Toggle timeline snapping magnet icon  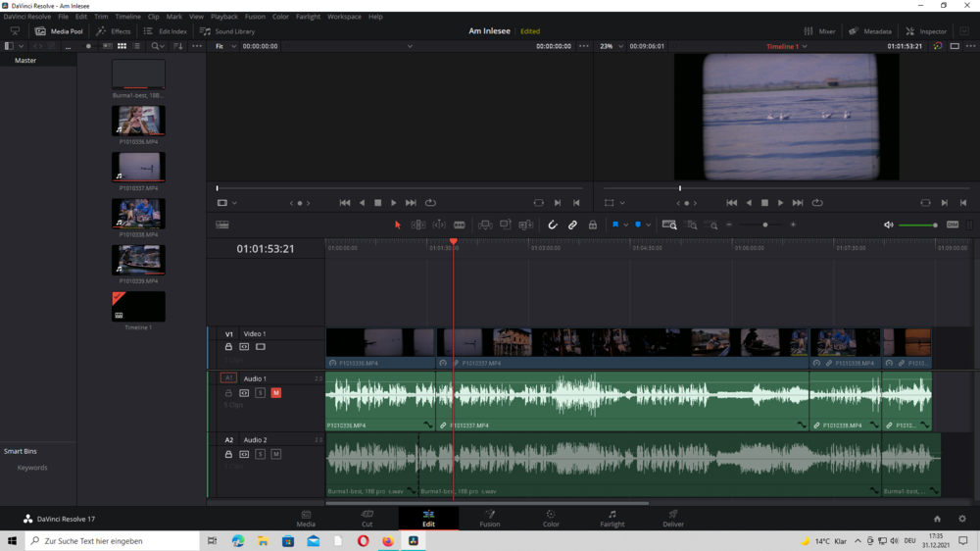[553, 225]
